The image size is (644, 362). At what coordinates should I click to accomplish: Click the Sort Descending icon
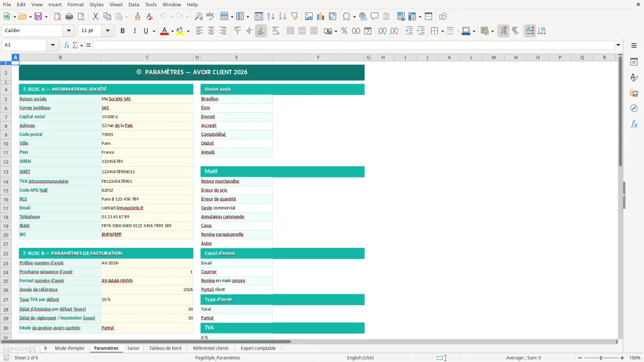tap(282, 17)
